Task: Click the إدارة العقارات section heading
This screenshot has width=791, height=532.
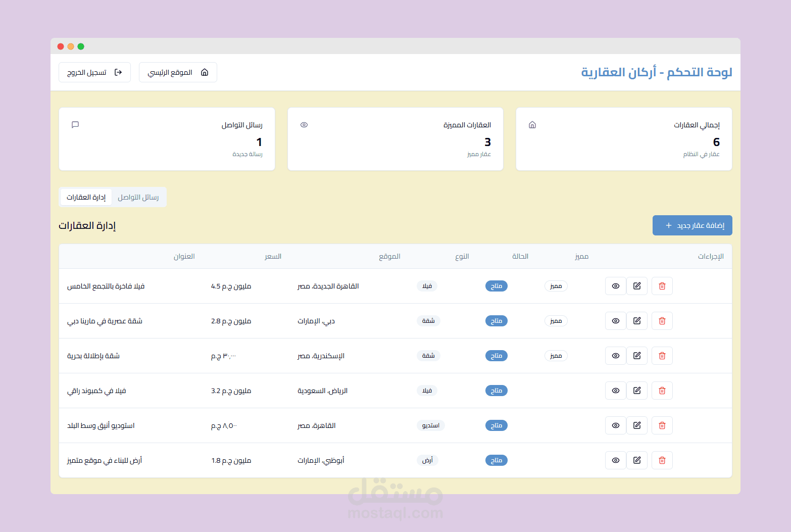Action: pos(87,225)
